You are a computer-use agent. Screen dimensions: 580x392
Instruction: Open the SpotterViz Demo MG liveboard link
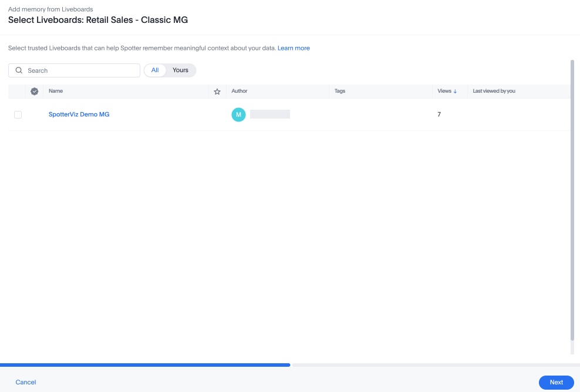[79, 114]
